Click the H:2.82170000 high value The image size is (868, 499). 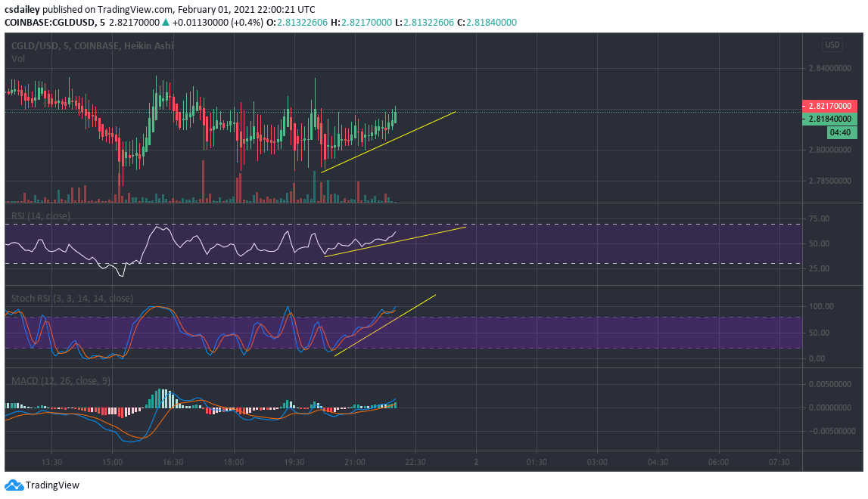tap(361, 23)
